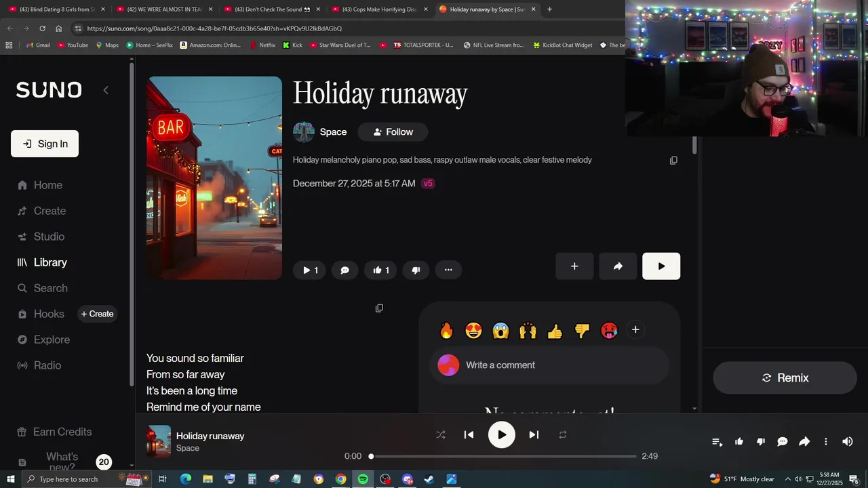Open Steam from the Windows taskbar
Image resolution: width=868 pixels, height=488 pixels.
[x=429, y=479]
